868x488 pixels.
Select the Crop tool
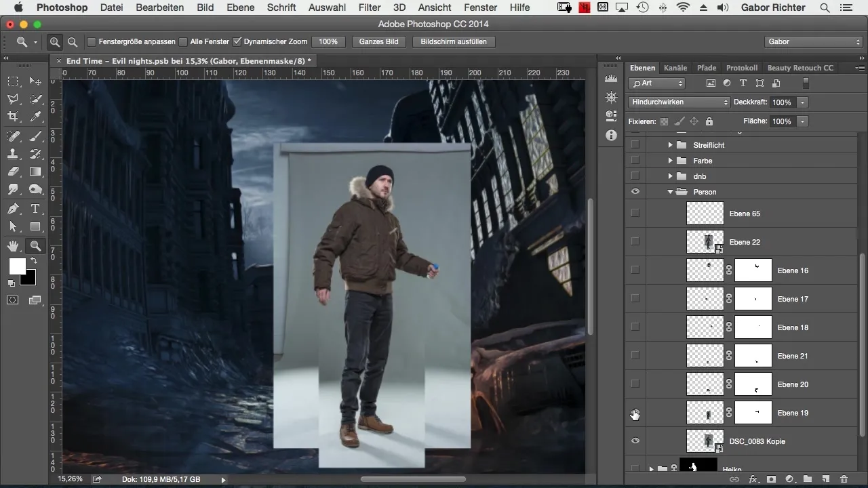click(x=13, y=118)
